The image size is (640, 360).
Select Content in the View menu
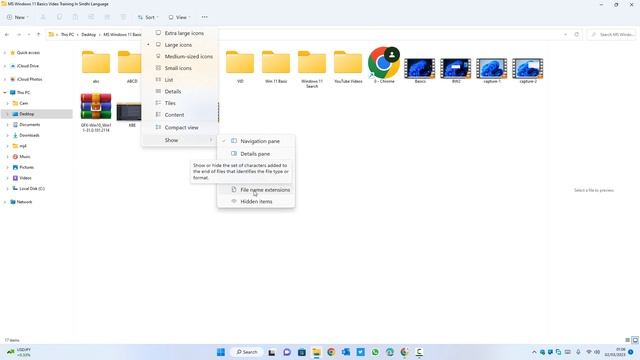point(180,115)
